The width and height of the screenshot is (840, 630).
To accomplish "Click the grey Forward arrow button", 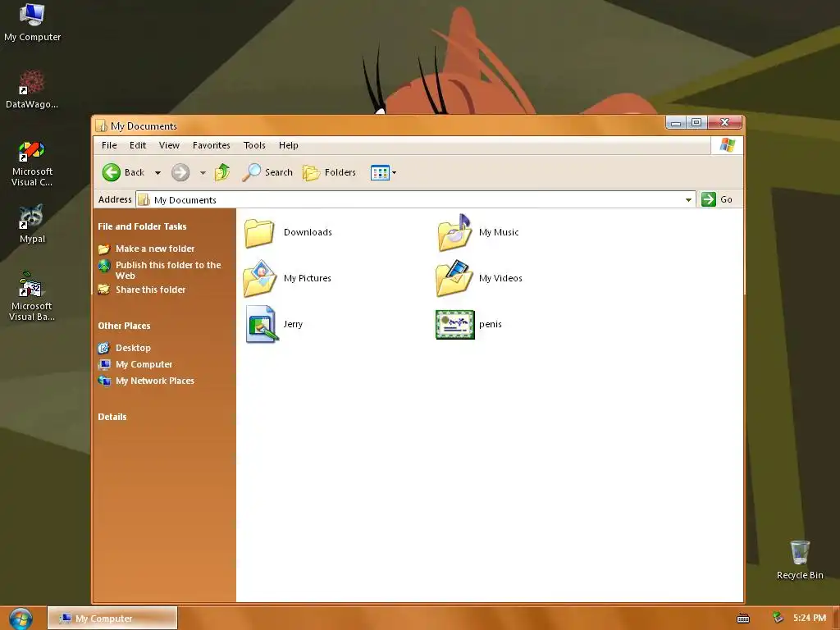I will tap(180, 172).
